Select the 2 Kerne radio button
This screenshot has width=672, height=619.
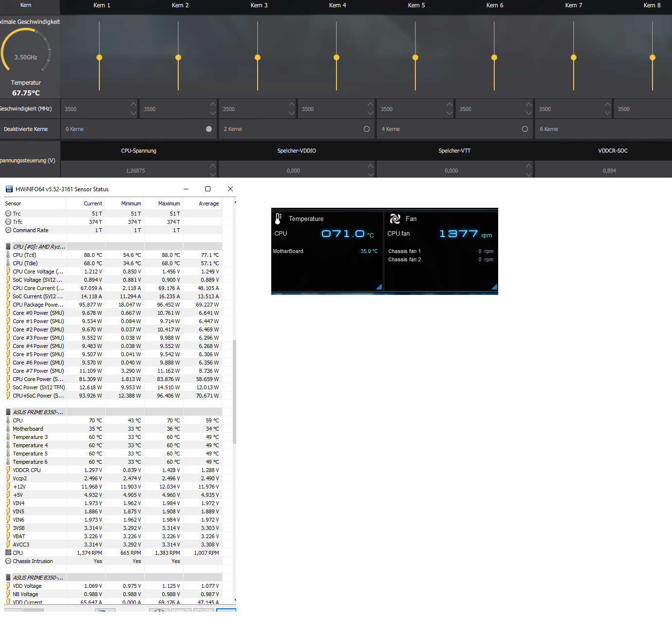coord(367,129)
